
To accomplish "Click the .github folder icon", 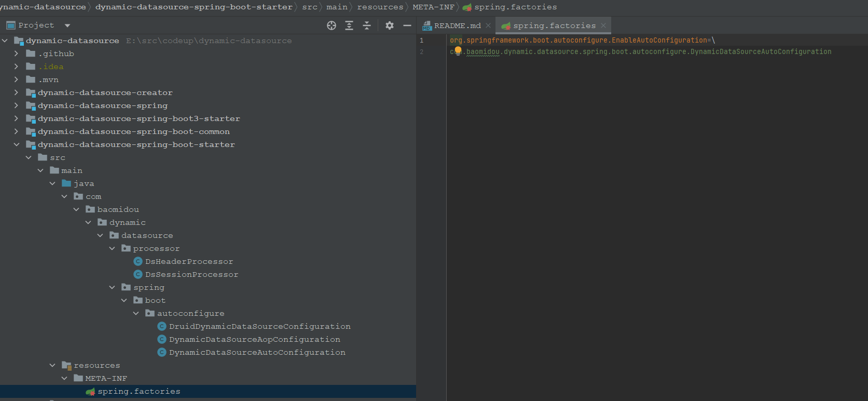I will [31, 54].
